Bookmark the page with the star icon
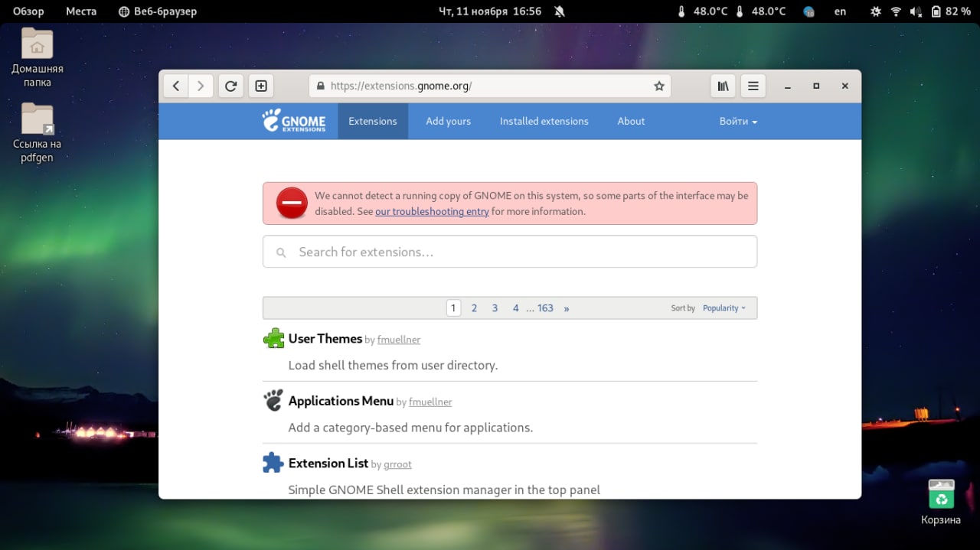 (658, 86)
